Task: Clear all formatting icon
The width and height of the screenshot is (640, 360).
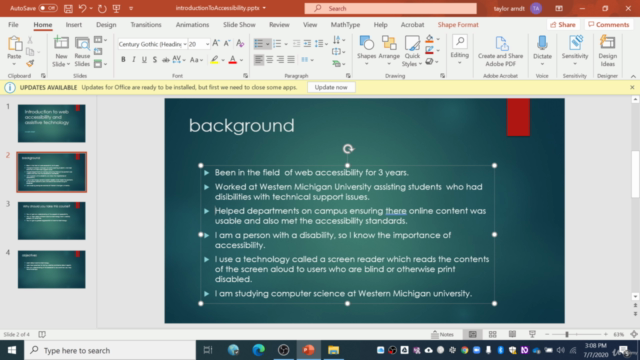Action: tap(240, 44)
